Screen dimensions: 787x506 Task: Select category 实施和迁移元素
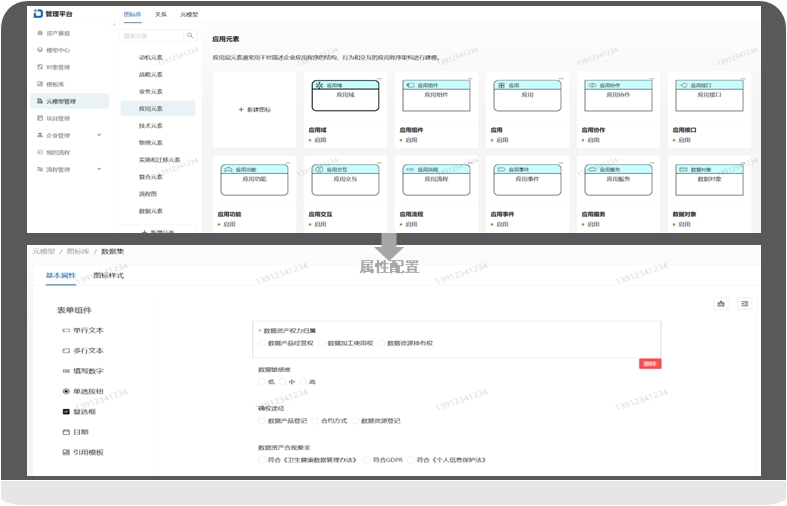click(160, 160)
